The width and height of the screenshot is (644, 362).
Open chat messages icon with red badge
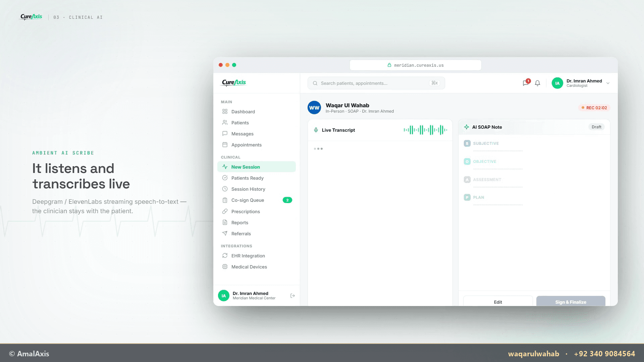(526, 83)
